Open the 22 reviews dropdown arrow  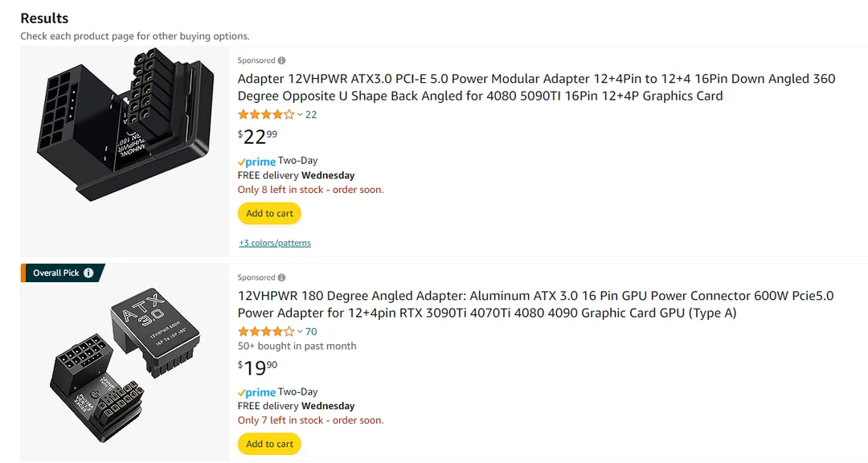click(299, 115)
